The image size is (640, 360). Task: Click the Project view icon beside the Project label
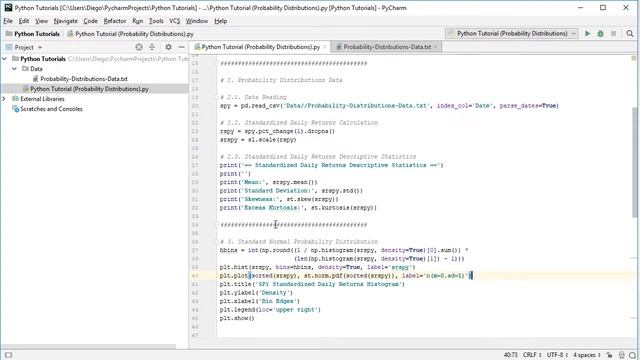click(9, 47)
